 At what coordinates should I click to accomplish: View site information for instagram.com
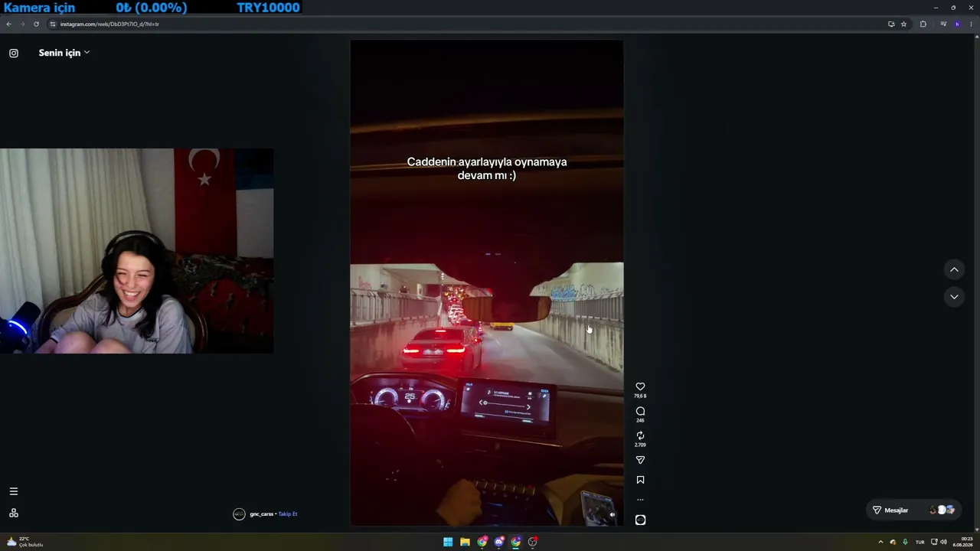click(53, 24)
